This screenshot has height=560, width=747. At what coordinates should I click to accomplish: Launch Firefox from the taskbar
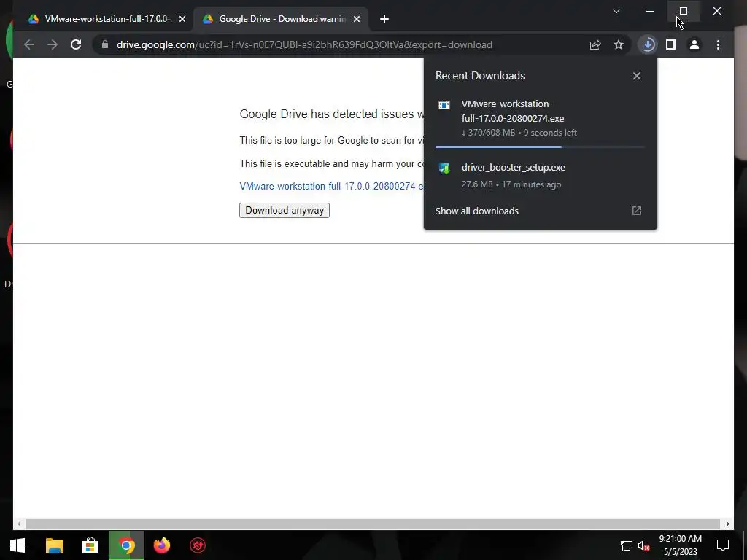tap(162, 545)
